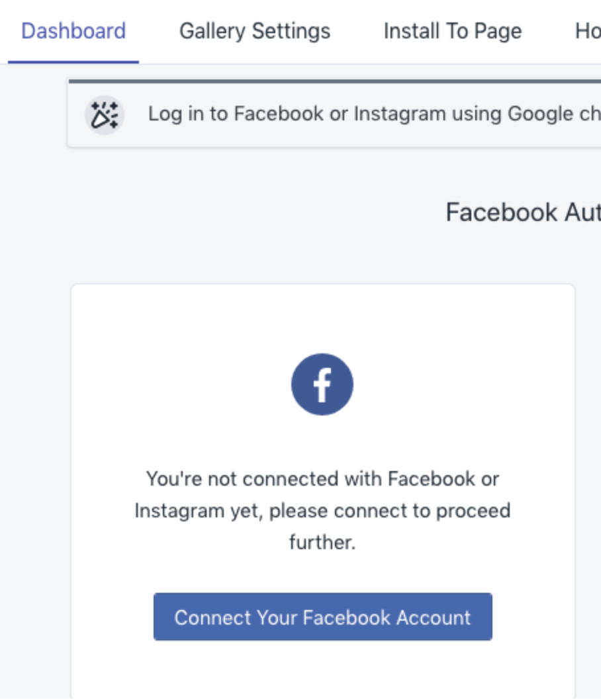Select the Install To Page tab
The height and width of the screenshot is (700, 601).
pyautogui.click(x=452, y=31)
